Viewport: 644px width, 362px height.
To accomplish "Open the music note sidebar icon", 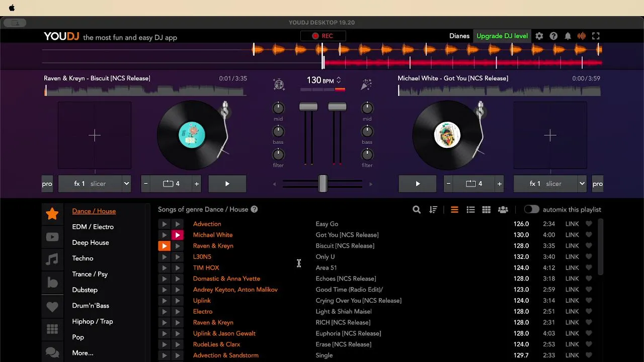I will (x=52, y=259).
